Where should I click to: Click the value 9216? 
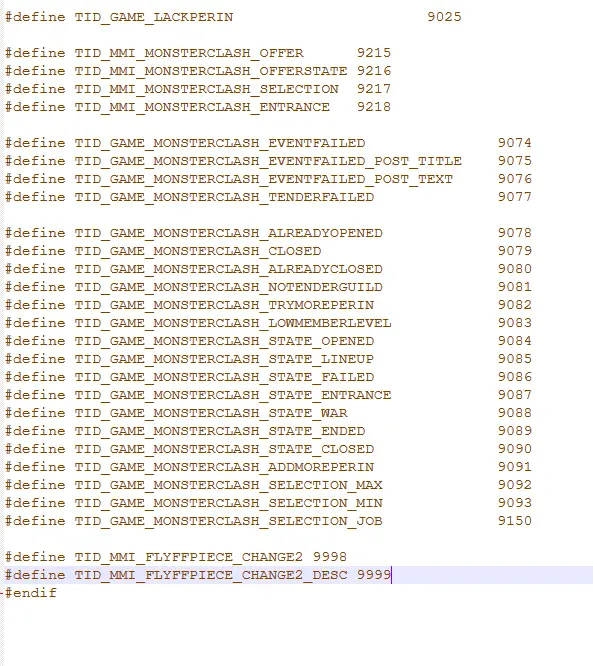coord(374,71)
